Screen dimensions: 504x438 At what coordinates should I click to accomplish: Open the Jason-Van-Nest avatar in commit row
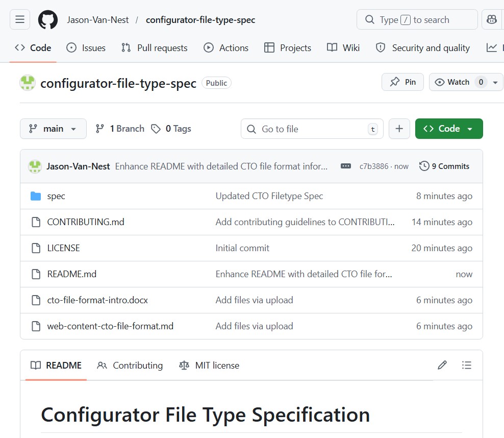click(35, 166)
